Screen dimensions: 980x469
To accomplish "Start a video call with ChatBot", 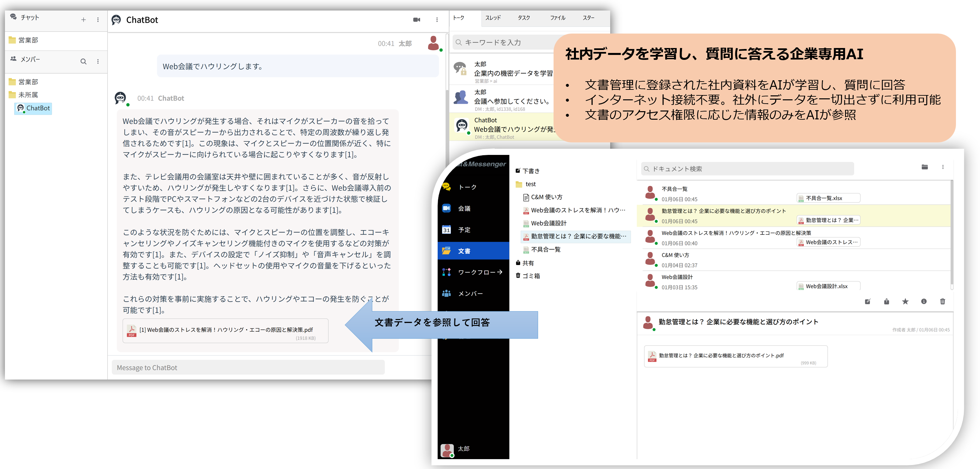I will 417,20.
